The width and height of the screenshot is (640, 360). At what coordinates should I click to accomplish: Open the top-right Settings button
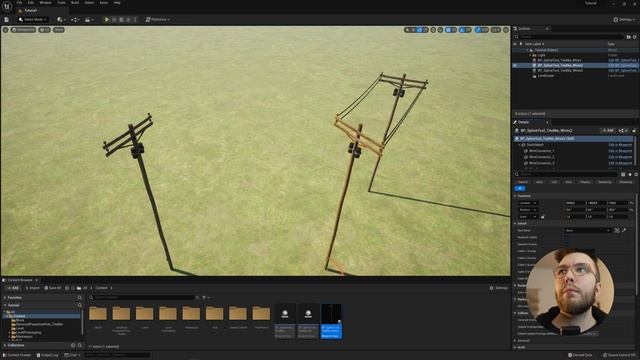click(624, 20)
